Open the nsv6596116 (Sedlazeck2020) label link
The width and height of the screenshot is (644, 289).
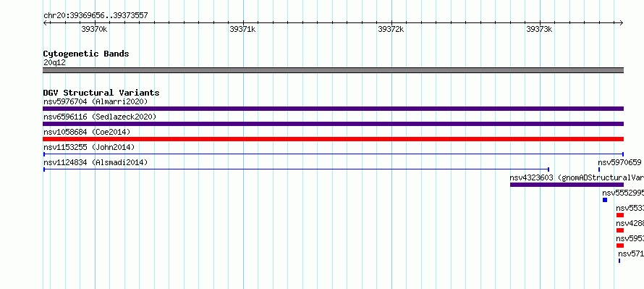point(100,117)
